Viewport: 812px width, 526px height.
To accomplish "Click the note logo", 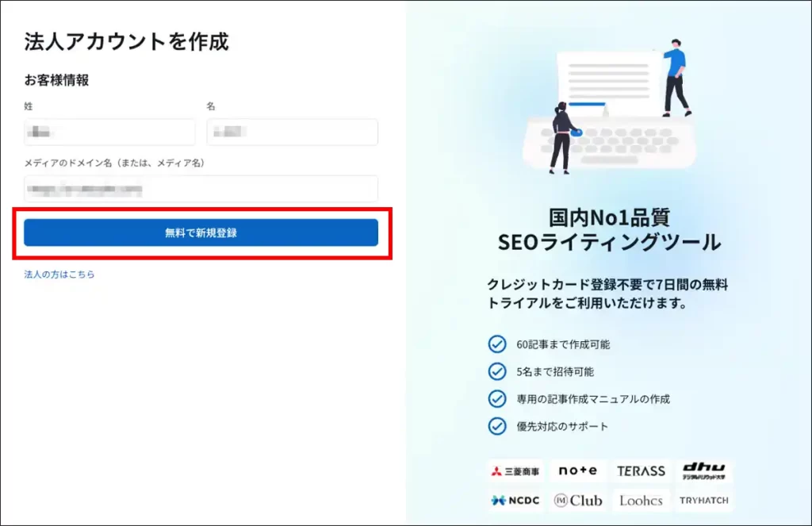I will coord(577,471).
